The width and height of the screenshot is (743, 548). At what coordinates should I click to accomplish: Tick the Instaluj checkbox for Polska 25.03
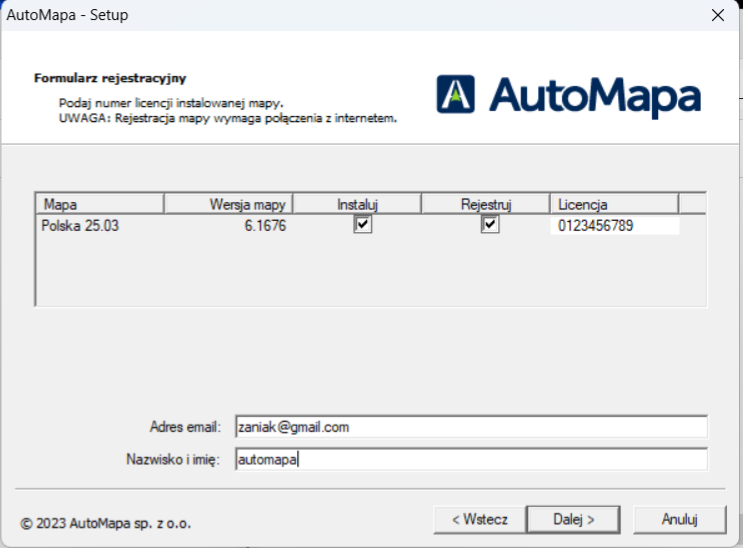[x=362, y=224]
